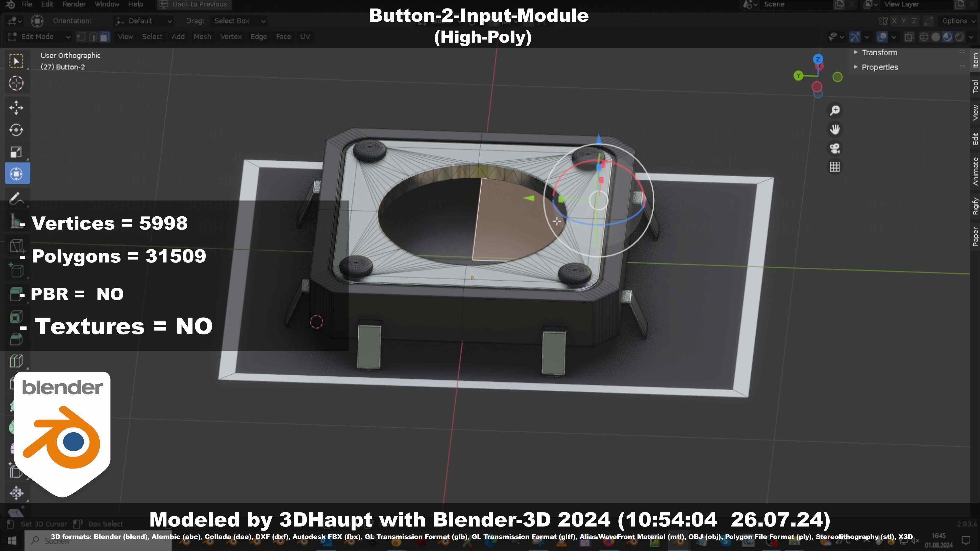Expand the Properties panel
980x551 pixels.
[879, 67]
